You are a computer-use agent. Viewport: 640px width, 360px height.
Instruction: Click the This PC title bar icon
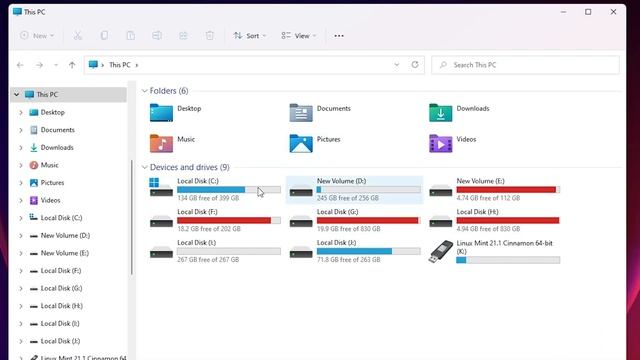(x=17, y=11)
